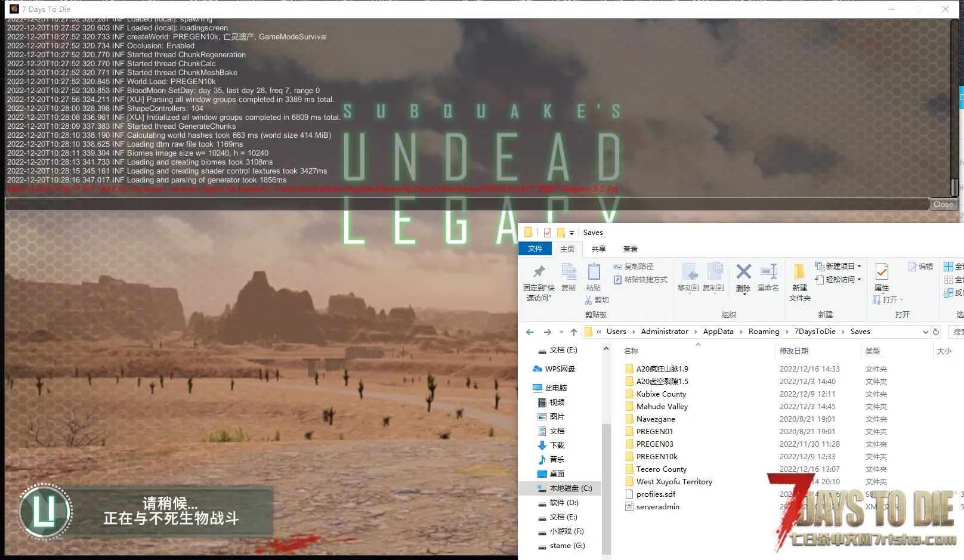Open Videos folder in navigation pane
The height and width of the screenshot is (560, 964).
click(551, 403)
